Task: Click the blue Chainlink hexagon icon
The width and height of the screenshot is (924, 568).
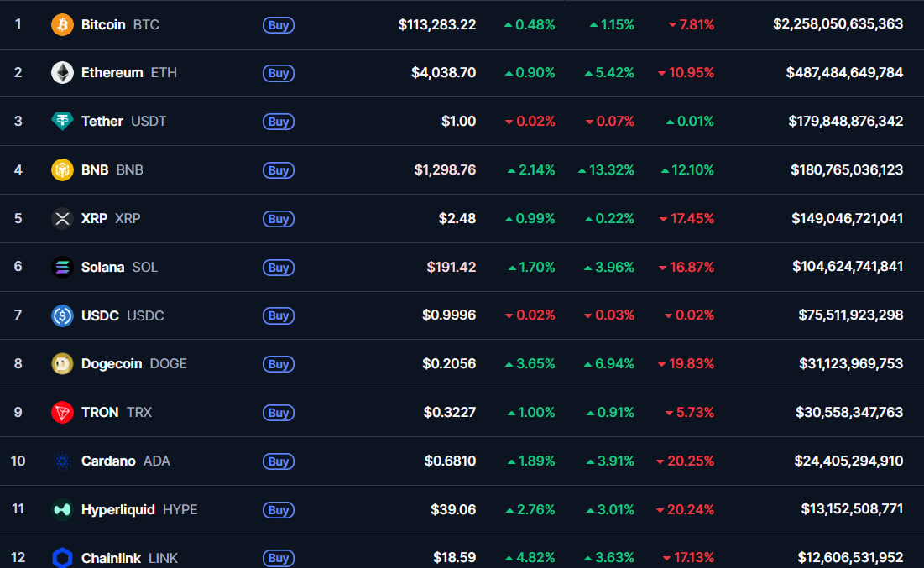Action: pyautogui.click(x=62, y=557)
